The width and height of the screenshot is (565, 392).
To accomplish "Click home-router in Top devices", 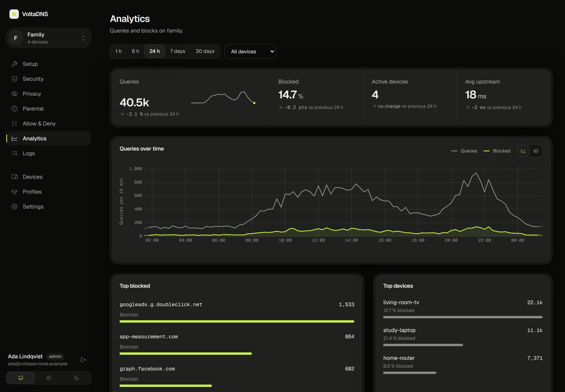I will coord(399,358).
